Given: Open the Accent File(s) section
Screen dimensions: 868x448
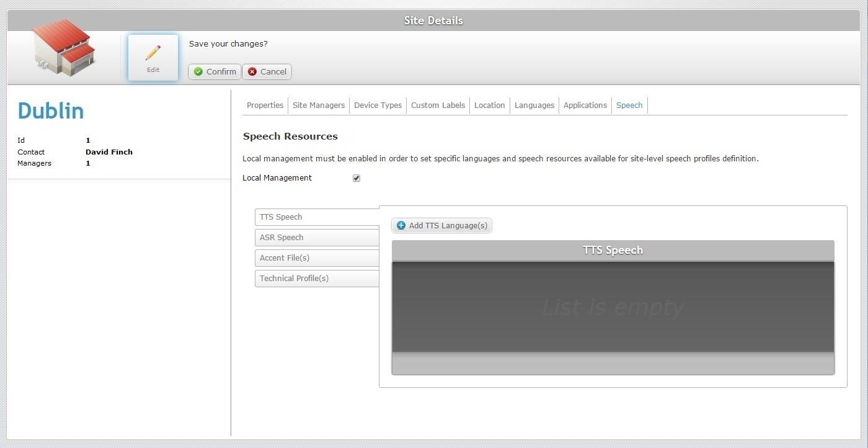Looking at the screenshot, I should [x=317, y=258].
